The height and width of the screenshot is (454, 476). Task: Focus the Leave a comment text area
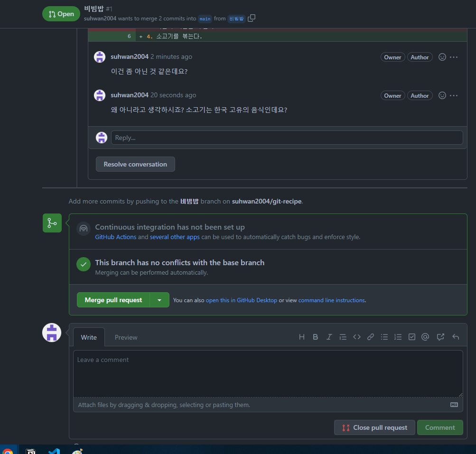(268, 373)
